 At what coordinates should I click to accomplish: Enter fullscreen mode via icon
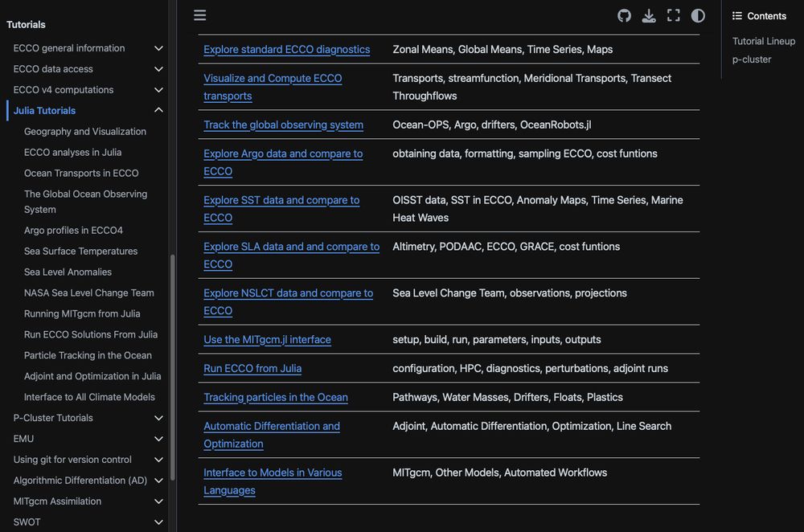click(x=674, y=15)
